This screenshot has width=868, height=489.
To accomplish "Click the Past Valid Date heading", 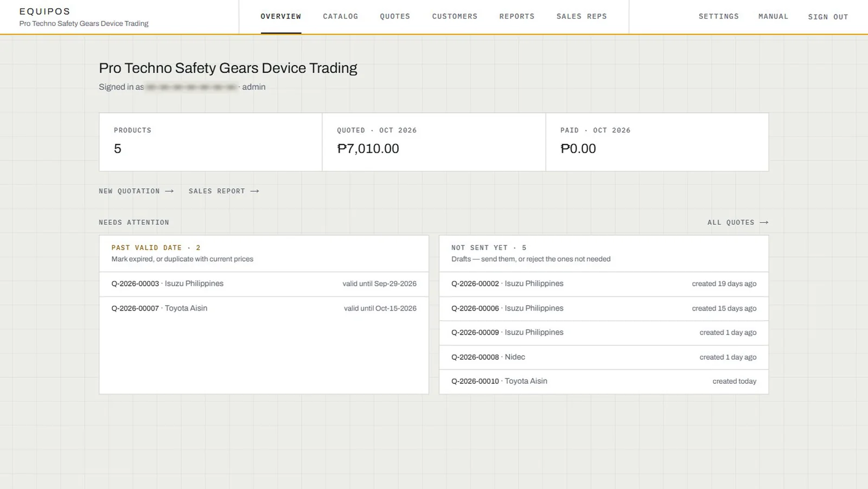I will tap(156, 248).
